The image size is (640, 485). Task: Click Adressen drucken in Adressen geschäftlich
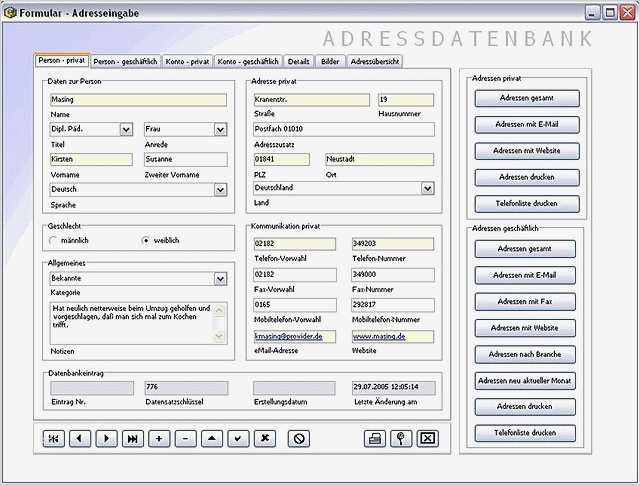[x=525, y=407]
